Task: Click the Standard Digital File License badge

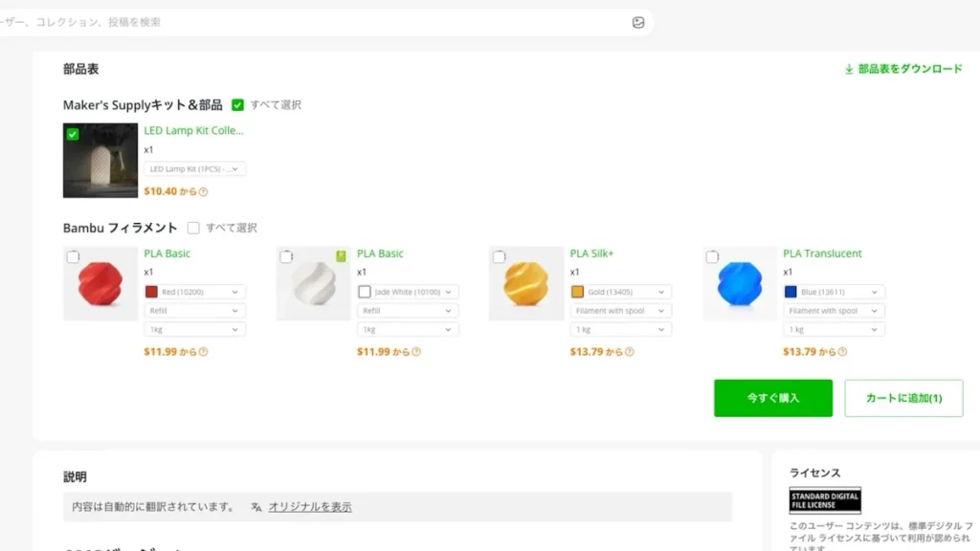Action: tap(825, 500)
